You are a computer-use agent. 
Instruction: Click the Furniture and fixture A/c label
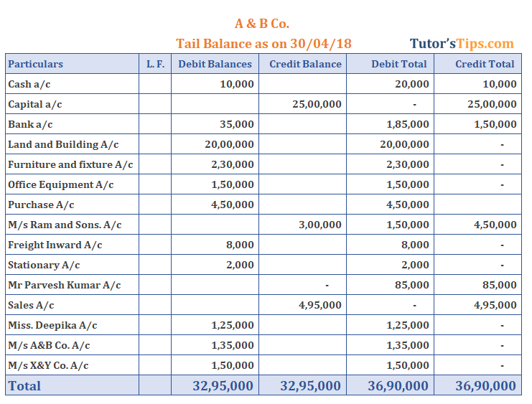click(x=70, y=164)
